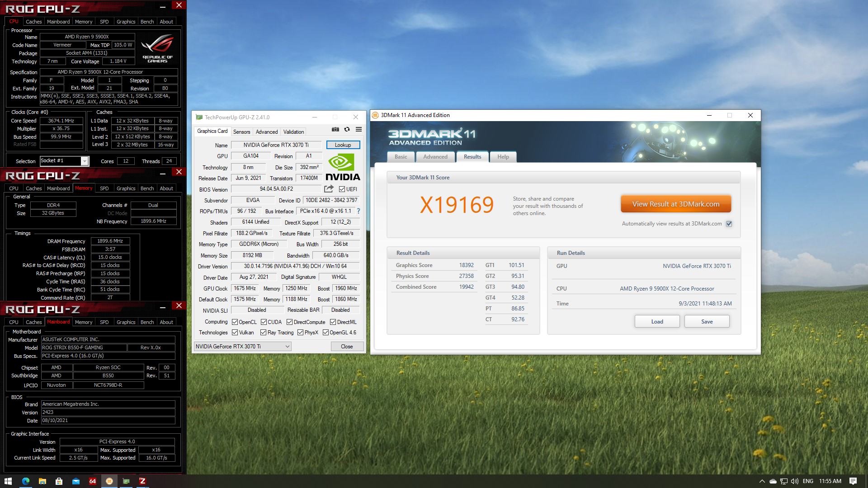Toggle the OpenCL checkbox
The height and width of the screenshot is (488, 868).
[x=235, y=322]
